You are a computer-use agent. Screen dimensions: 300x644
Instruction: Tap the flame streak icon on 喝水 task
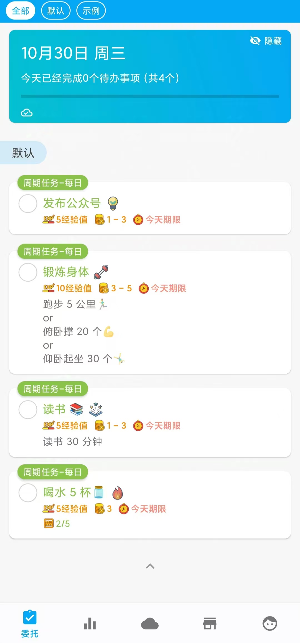[117, 493]
